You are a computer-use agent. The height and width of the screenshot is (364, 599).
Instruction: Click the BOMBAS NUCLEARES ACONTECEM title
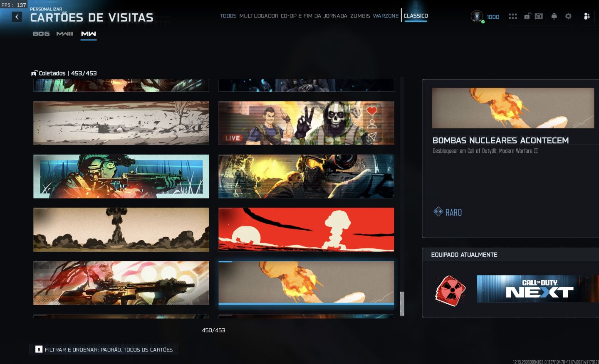pos(500,140)
